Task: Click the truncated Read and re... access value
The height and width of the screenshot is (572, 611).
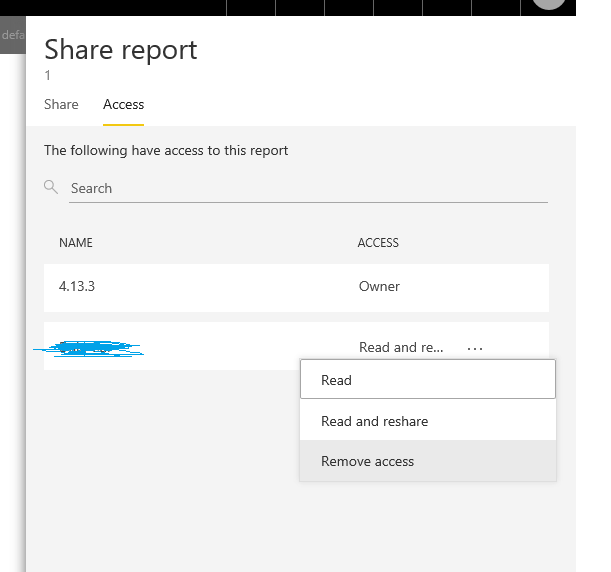Action: 401,347
